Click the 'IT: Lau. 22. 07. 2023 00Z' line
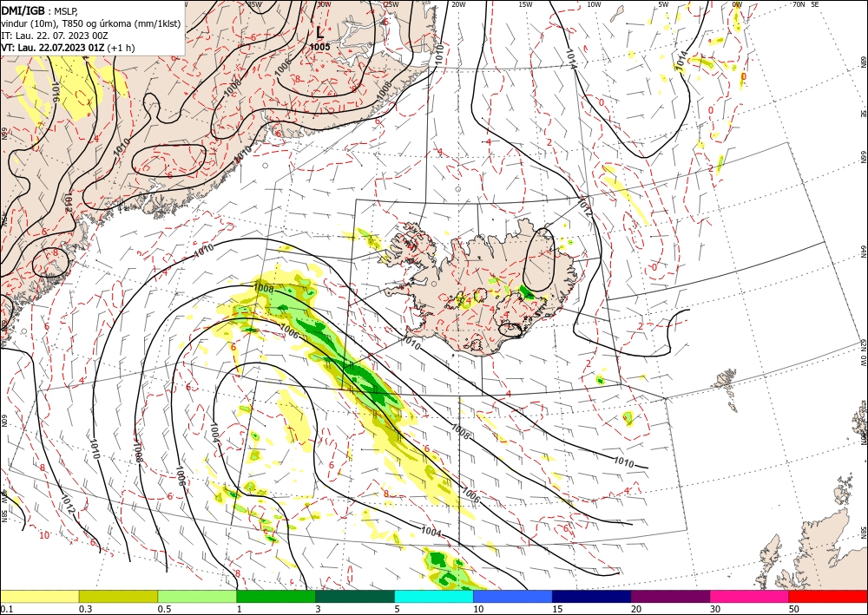This screenshot has height=615, width=868. [54, 36]
